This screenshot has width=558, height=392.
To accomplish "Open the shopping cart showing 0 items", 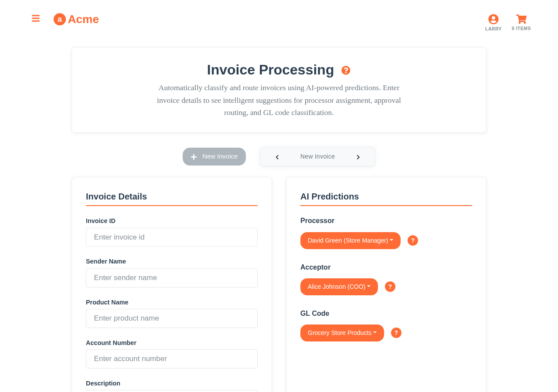I will pyautogui.click(x=521, y=18).
